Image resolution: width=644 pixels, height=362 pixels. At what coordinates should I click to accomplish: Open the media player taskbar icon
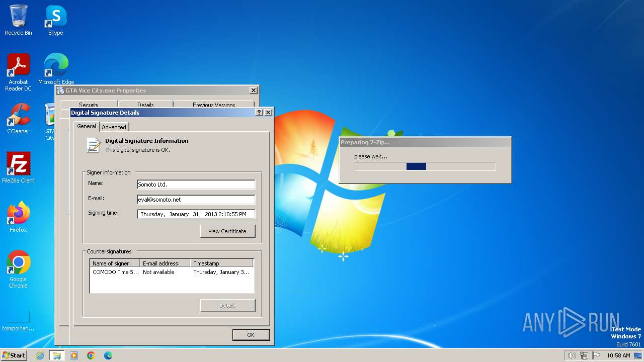click(74, 355)
